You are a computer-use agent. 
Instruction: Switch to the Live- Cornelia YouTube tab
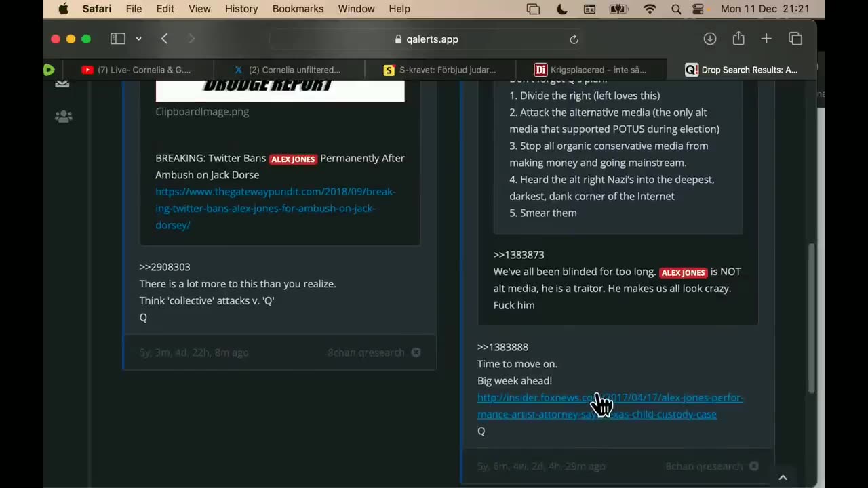(138, 69)
